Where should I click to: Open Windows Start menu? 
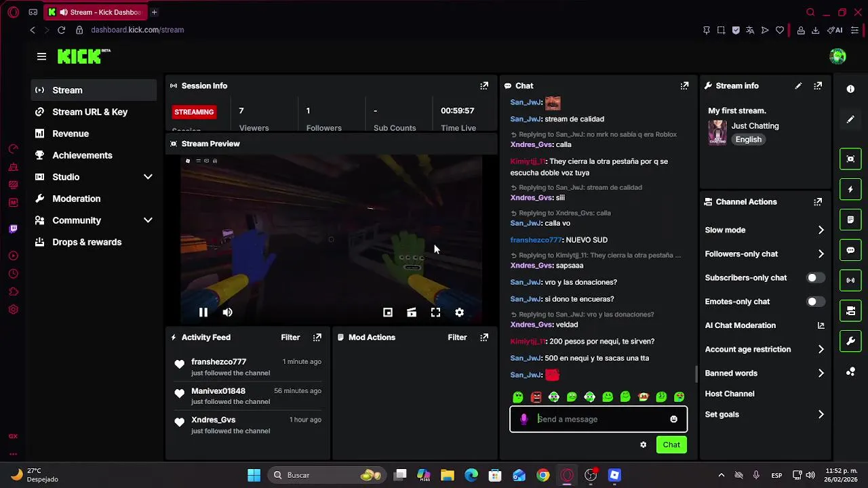(x=254, y=475)
